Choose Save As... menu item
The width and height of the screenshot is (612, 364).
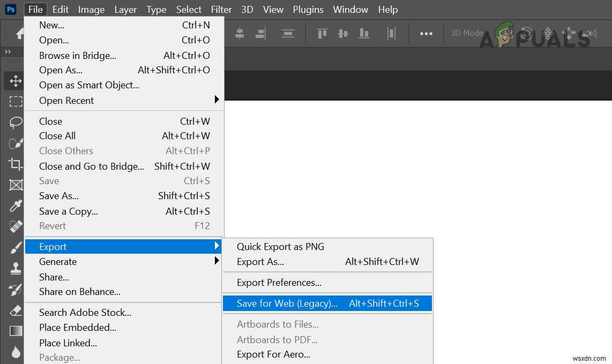point(124,195)
